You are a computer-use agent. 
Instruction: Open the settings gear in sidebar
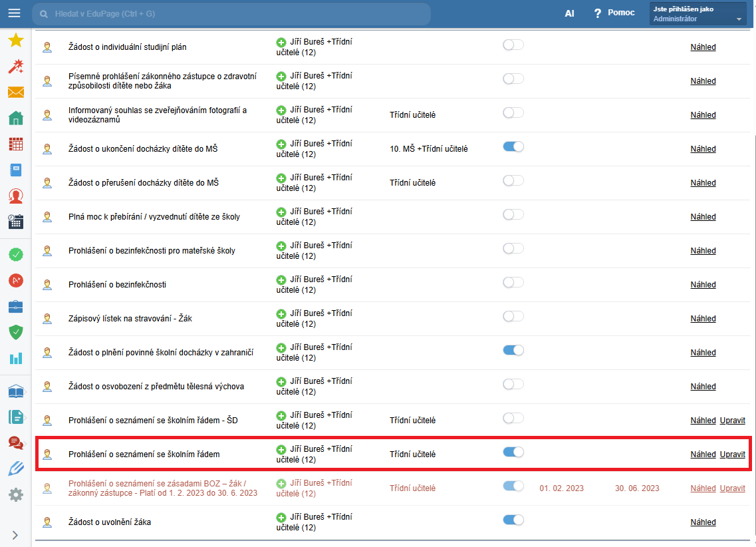click(16, 494)
